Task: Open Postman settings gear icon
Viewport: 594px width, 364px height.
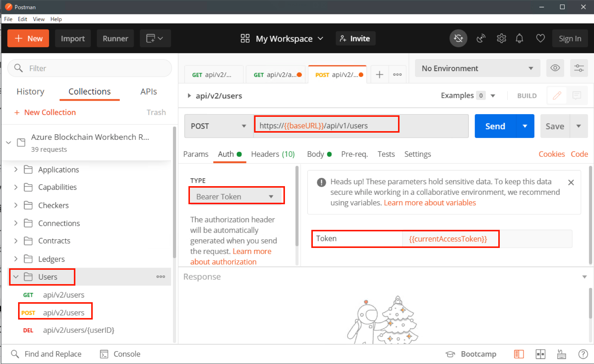Action: tap(501, 38)
